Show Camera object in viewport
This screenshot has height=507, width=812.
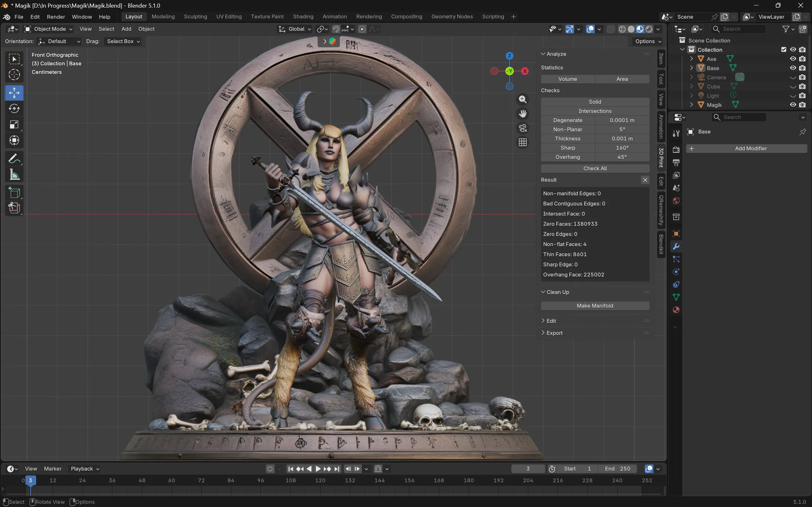[x=793, y=77]
